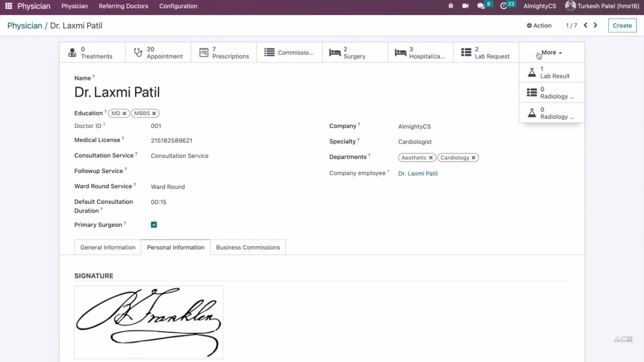Go to next record with right chevron
This screenshot has width=644, height=362.
click(x=595, y=25)
